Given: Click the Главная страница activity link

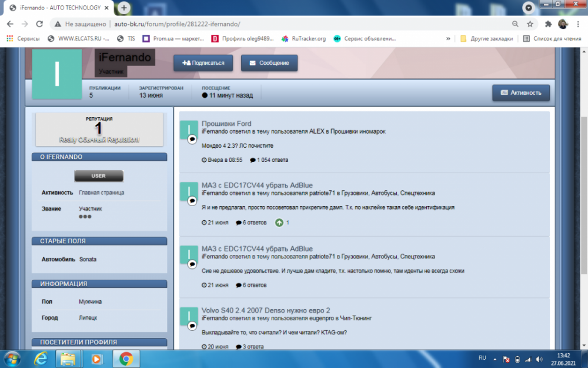Looking at the screenshot, I should [x=102, y=193].
